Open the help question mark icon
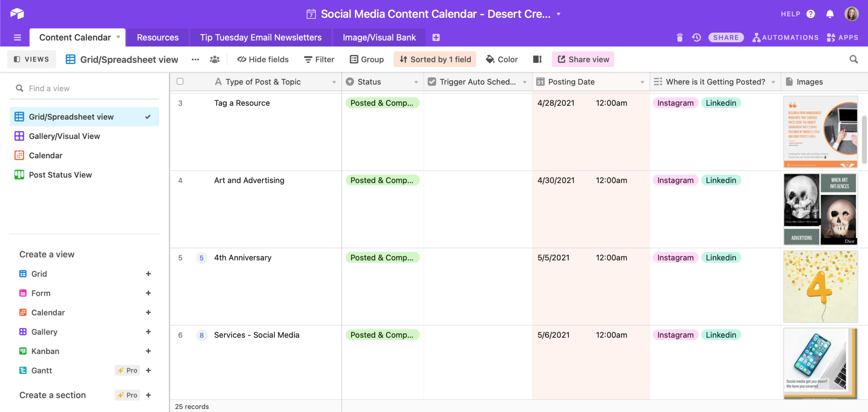868x412 pixels. (x=811, y=14)
